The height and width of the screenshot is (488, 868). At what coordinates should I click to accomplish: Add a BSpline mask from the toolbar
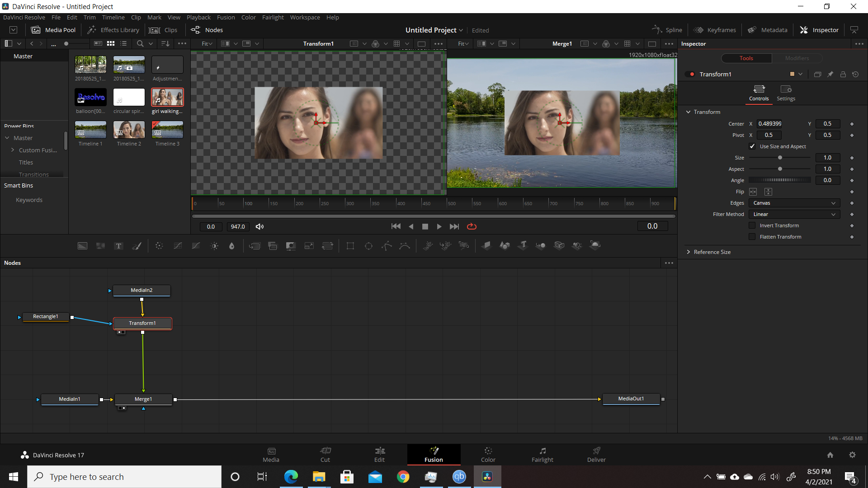(405, 246)
